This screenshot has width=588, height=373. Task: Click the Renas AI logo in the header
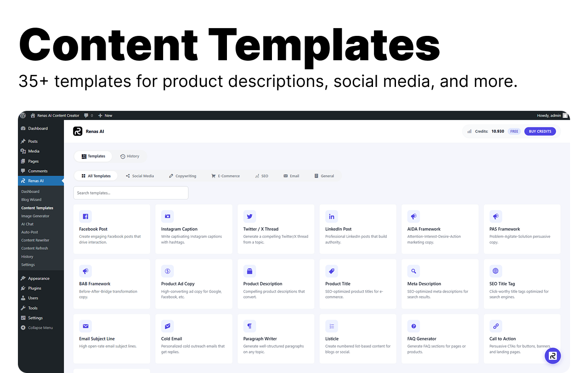[x=78, y=131]
